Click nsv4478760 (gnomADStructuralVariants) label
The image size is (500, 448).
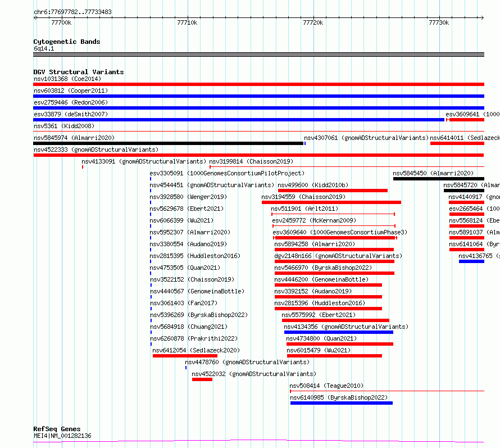tap(247, 362)
